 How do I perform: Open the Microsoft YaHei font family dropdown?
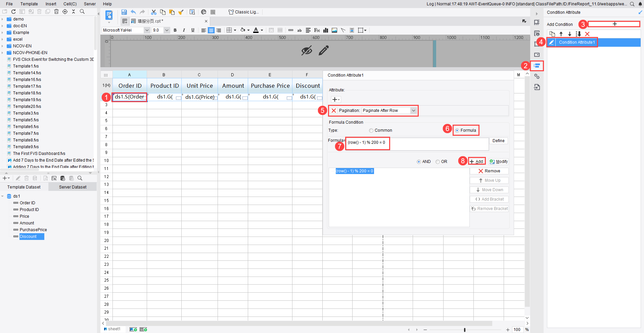click(x=147, y=30)
